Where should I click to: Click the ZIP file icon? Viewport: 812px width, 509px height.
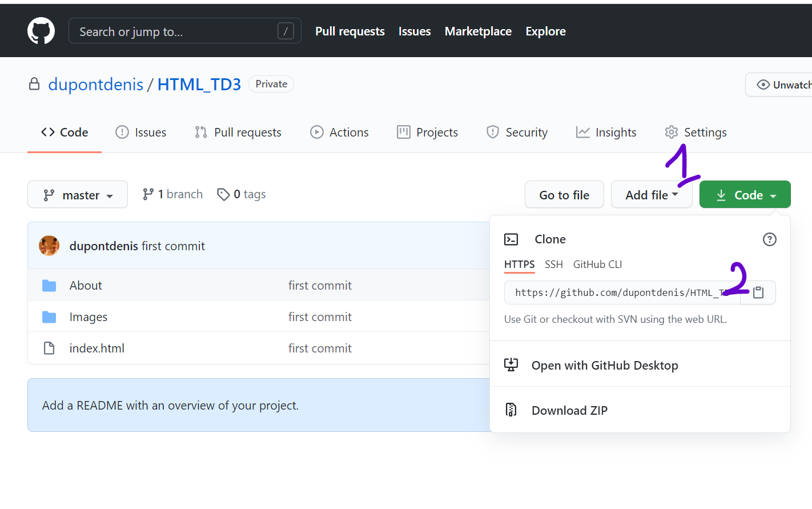tap(511, 410)
